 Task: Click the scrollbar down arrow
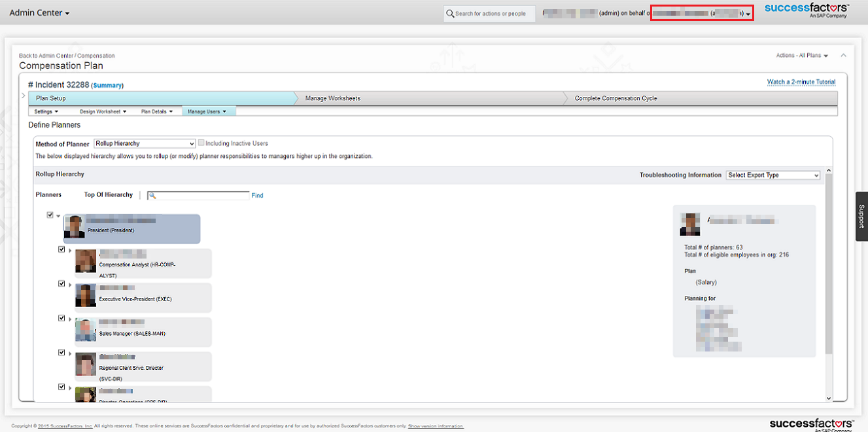coord(829,398)
